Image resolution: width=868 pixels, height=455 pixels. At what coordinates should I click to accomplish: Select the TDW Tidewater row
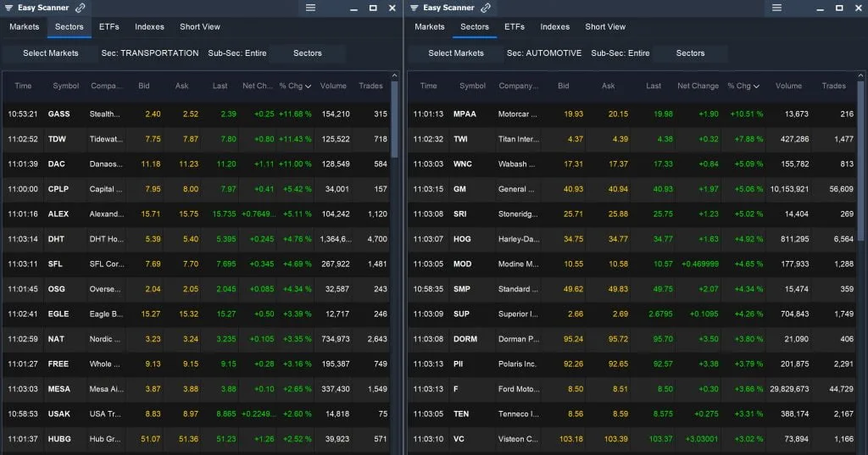pyautogui.click(x=197, y=139)
